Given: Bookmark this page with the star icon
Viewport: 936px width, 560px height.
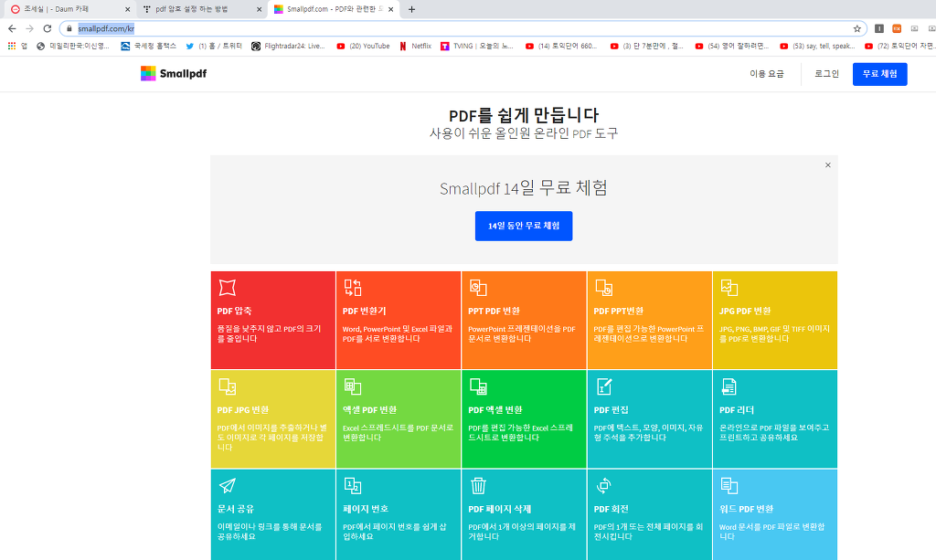Looking at the screenshot, I should tap(856, 28).
